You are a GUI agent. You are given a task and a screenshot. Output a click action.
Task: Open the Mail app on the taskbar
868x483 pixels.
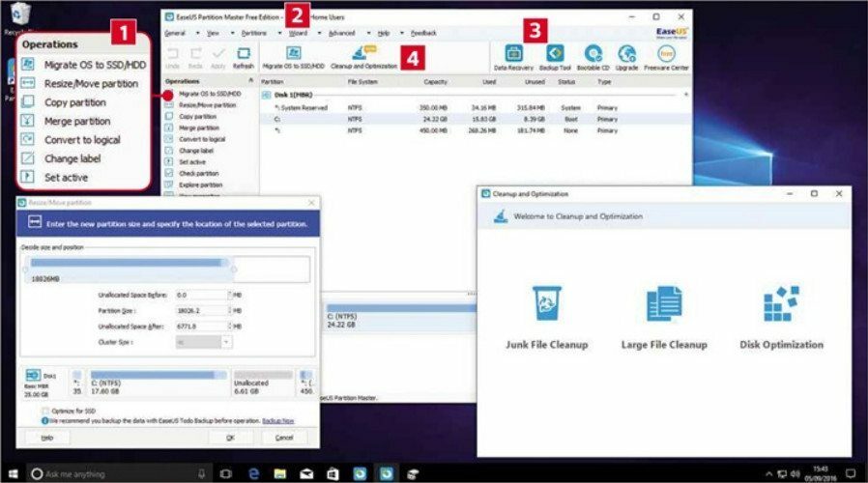coord(306,473)
